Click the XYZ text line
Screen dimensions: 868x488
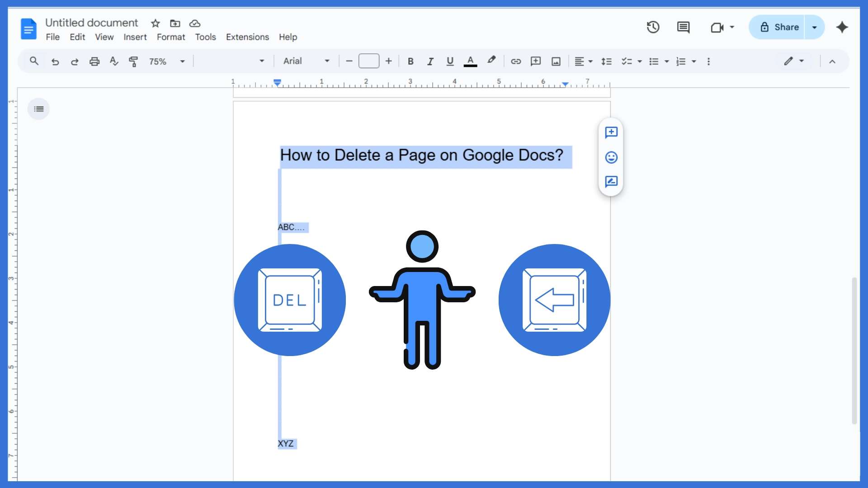pyautogui.click(x=286, y=444)
